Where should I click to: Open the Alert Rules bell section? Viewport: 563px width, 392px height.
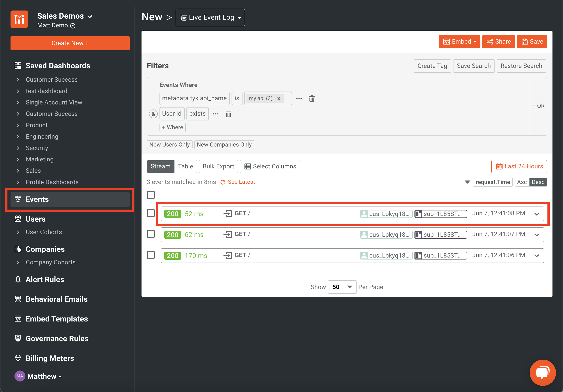click(x=45, y=279)
